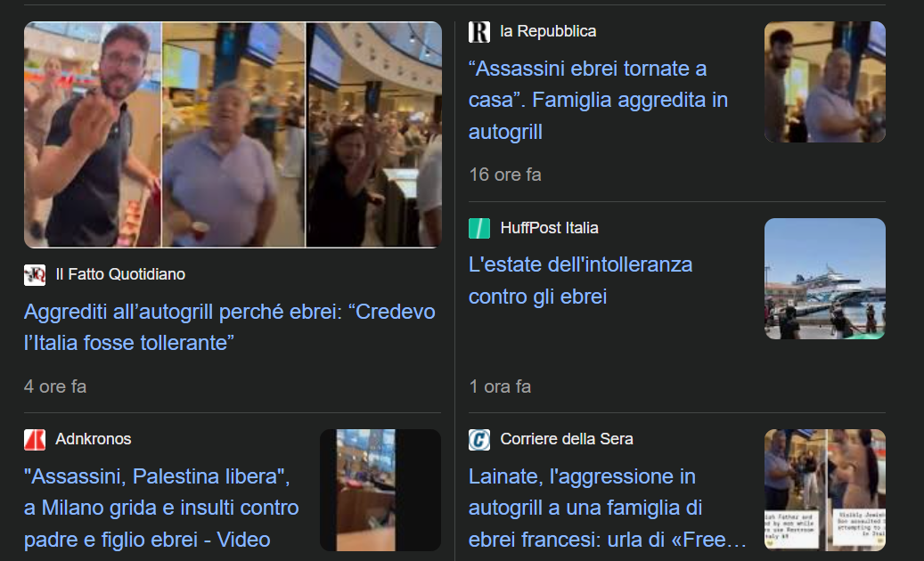Open the Corriere della Sera article thumbnail
This screenshot has height=561, width=924.
pyautogui.click(x=825, y=490)
